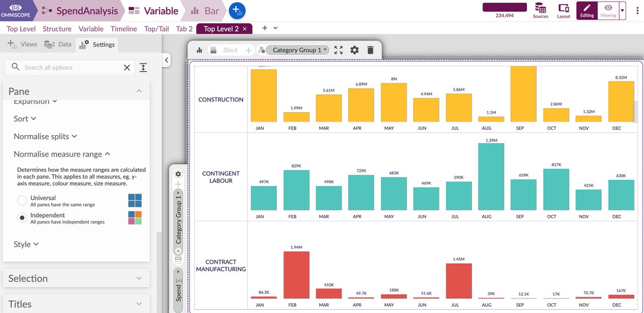Switch to the Structure tab
The height and width of the screenshot is (313, 644).
coord(57,29)
